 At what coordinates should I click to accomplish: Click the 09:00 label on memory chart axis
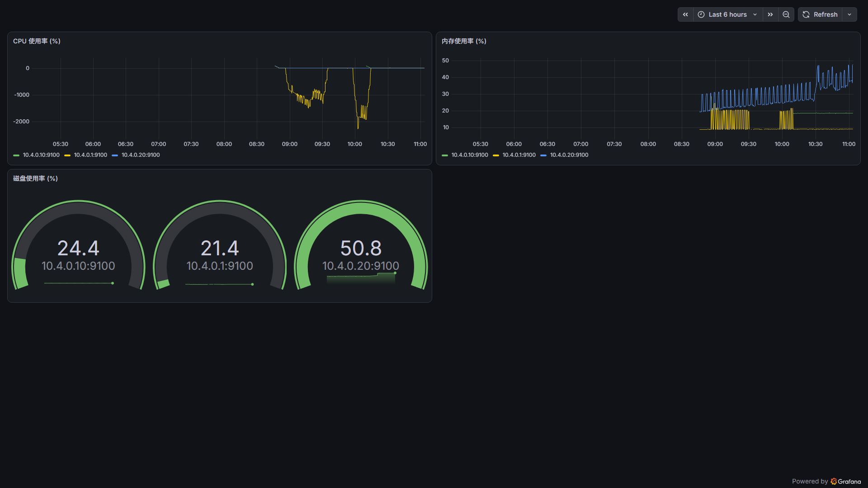coord(715,144)
